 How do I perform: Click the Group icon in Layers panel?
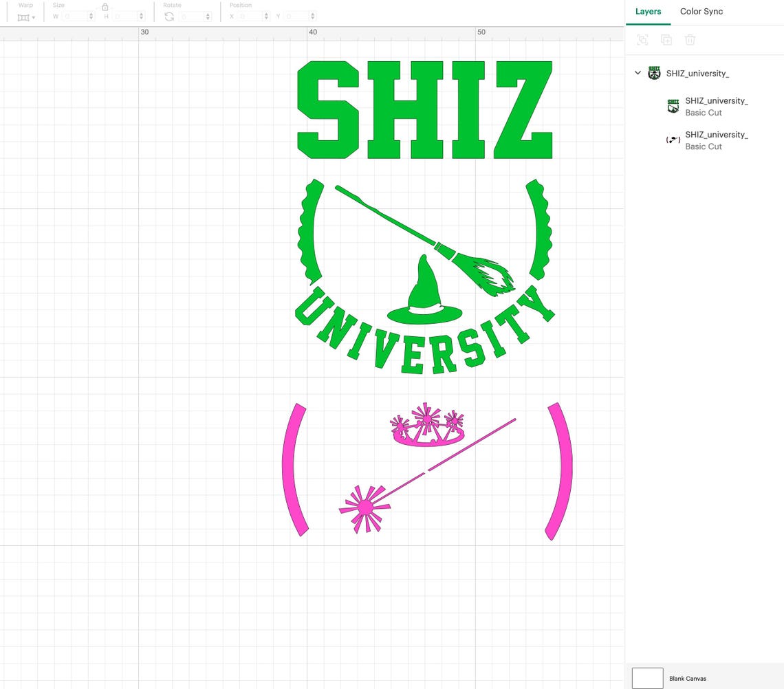click(642, 40)
